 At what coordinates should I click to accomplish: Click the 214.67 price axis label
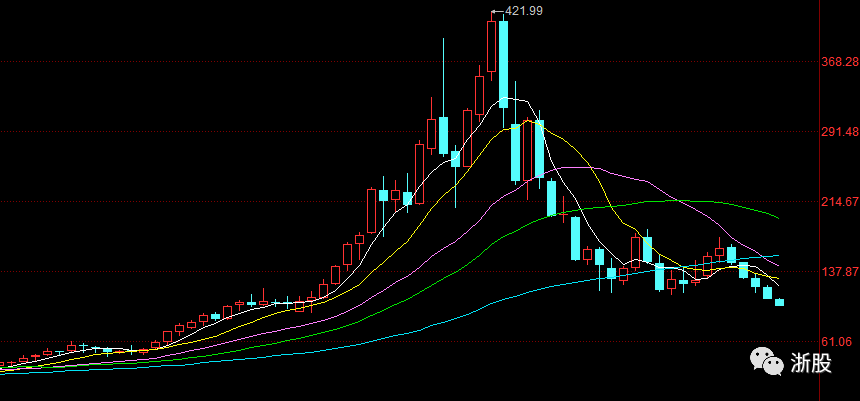click(x=840, y=202)
